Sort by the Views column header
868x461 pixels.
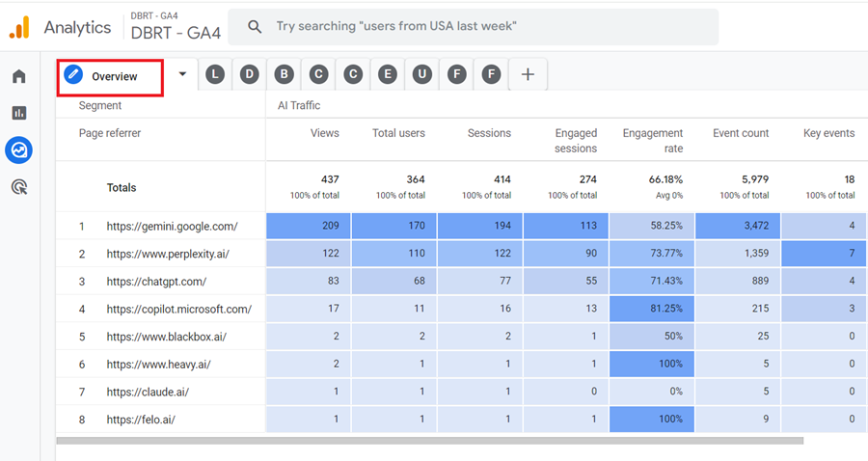(x=324, y=133)
